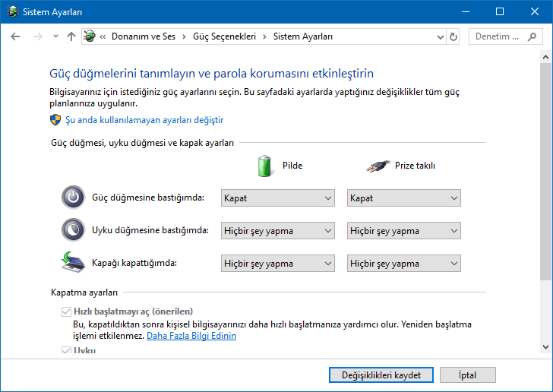Click the vertical scrollbar thumb

[x=545, y=172]
